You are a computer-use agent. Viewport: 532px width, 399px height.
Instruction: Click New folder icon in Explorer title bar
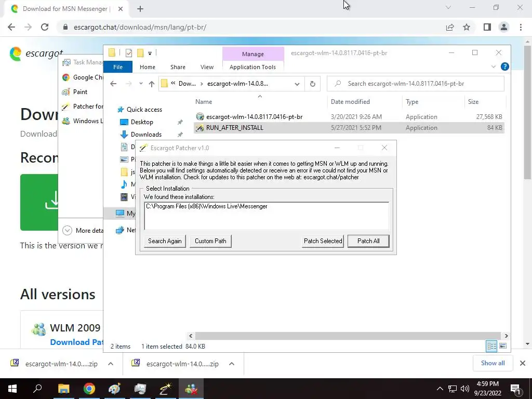(140, 53)
